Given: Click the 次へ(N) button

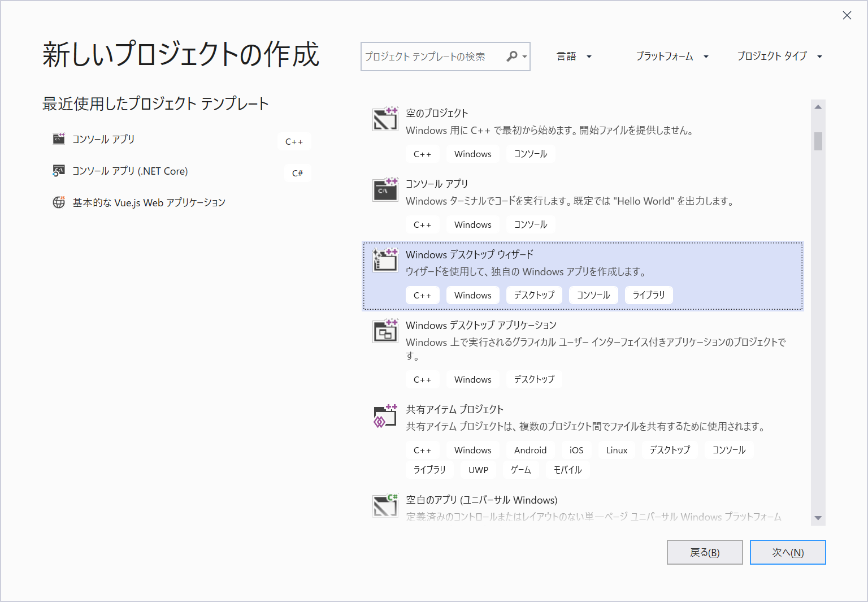Looking at the screenshot, I should click(x=788, y=552).
